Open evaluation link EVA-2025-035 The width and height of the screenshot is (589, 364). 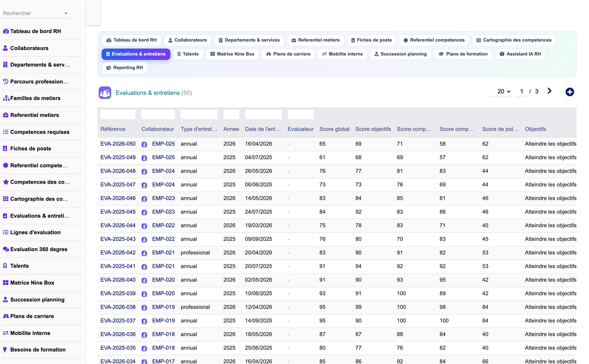[x=118, y=348]
